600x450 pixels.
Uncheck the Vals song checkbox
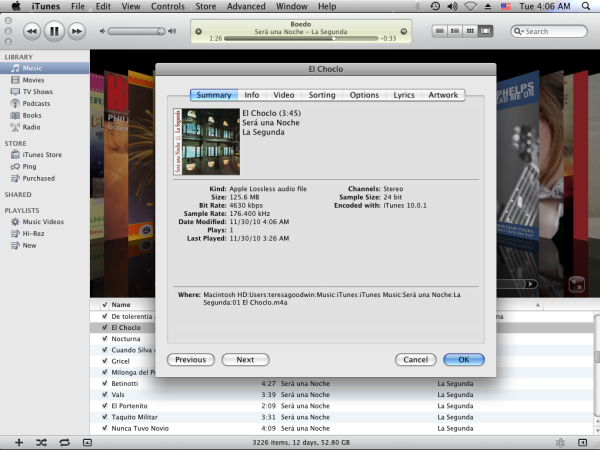click(x=105, y=395)
